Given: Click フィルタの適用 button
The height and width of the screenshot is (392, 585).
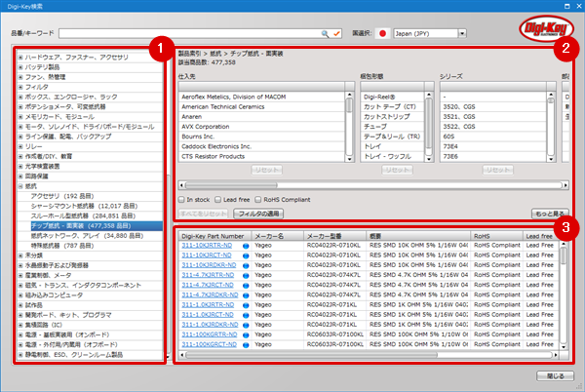Looking at the screenshot, I should pos(258,214).
